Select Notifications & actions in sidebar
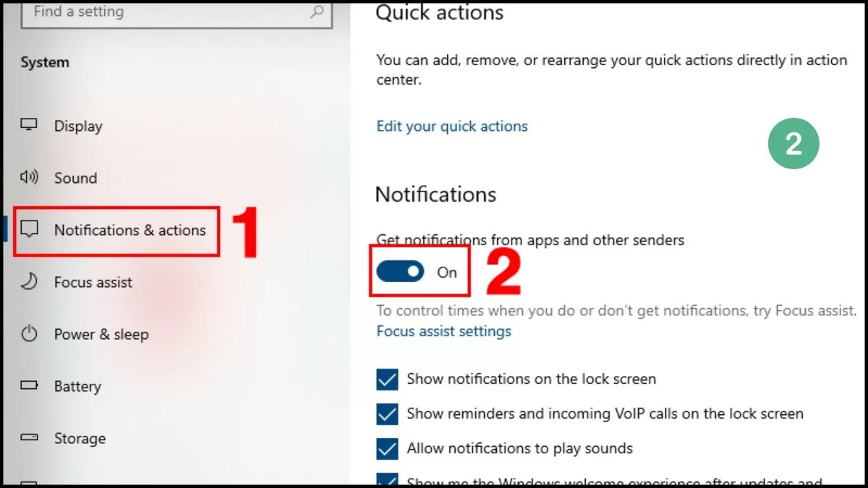Screen dimensions: 868x488 pyautogui.click(x=130, y=230)
